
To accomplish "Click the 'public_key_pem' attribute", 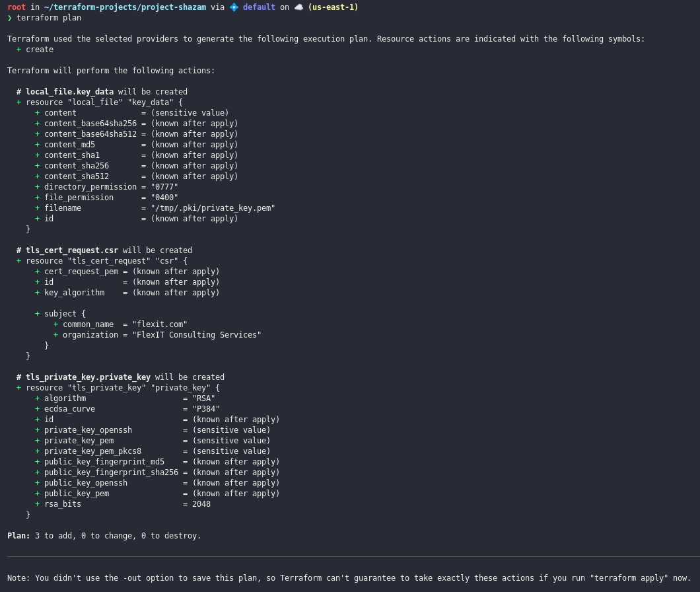I will point(77,494).
